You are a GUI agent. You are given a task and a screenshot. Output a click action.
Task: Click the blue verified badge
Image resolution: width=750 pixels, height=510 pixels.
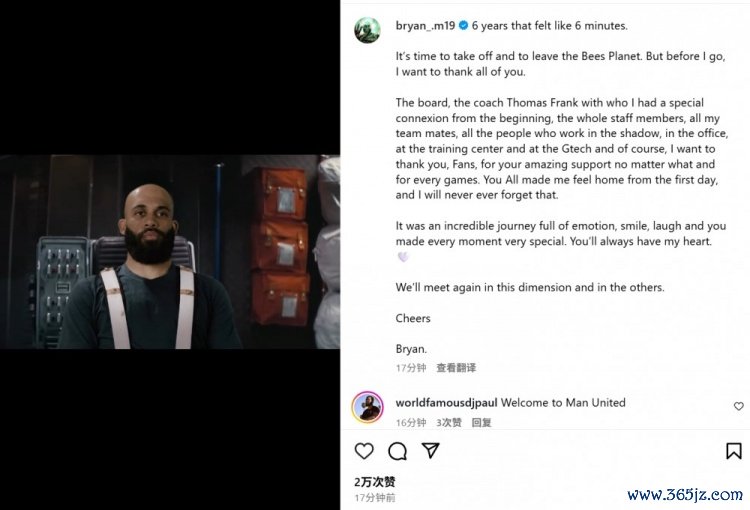pyautogui.click(x=463, y=26)
